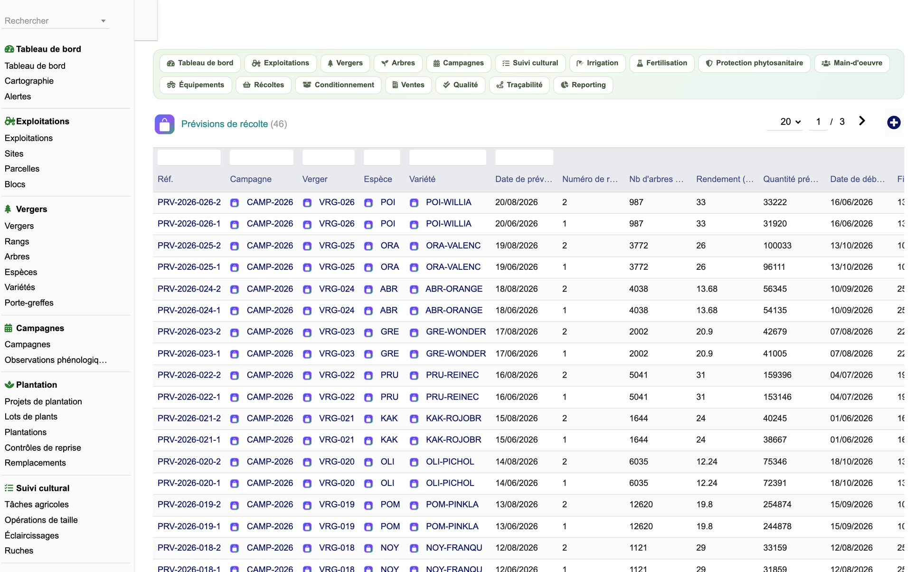Click campaign icon in row PRV-2026-026-2
This screenshot has height=572, width=924.
pyautogui.click(x=235, y=203)
